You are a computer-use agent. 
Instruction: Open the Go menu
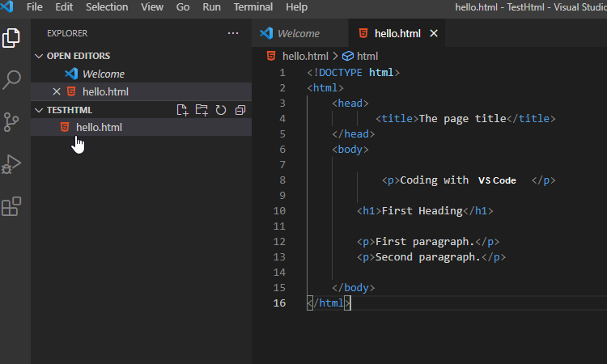tap(183, 7)
